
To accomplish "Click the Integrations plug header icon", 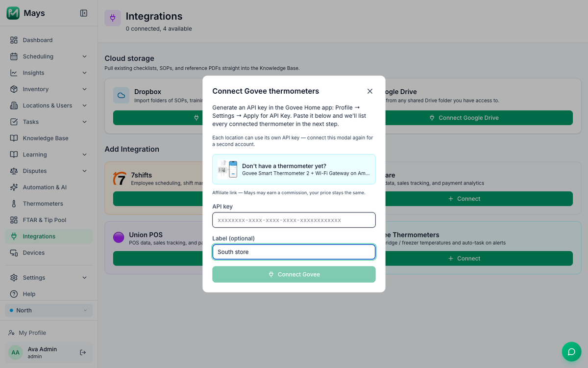I will pyautogui.click(x=113, y=18).
